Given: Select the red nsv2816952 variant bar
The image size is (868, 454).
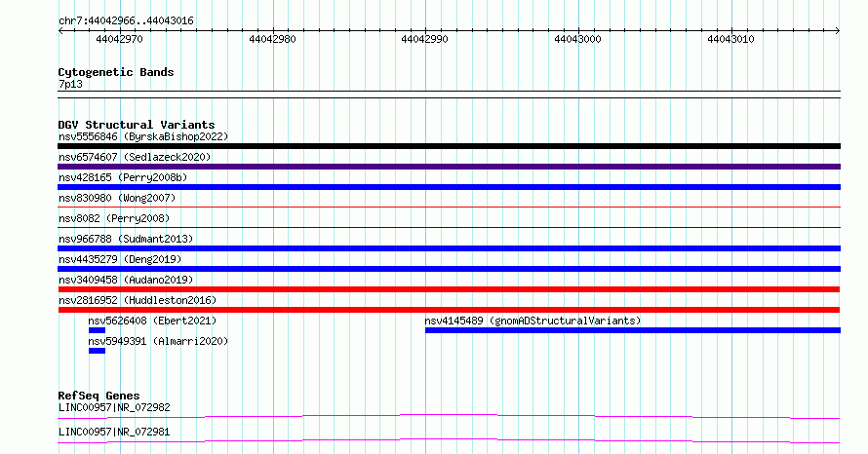Looking at the screenshot, I should click(x=449, y=310).
